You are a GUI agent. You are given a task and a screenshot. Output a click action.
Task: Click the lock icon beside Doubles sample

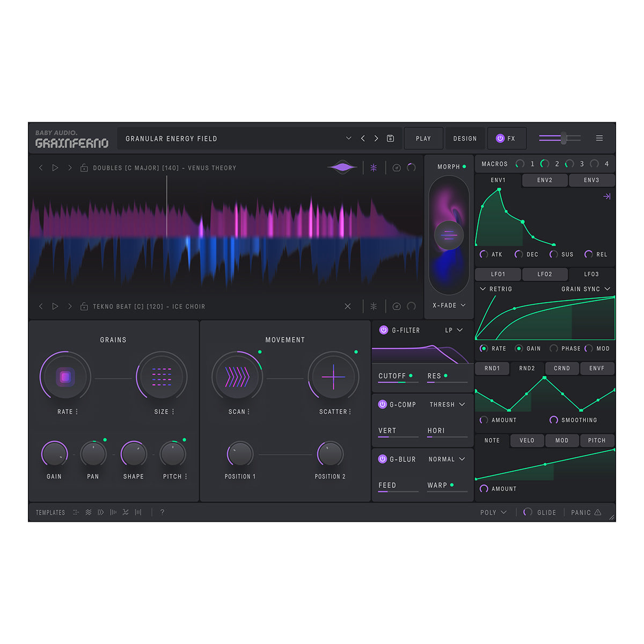[84, 168]
